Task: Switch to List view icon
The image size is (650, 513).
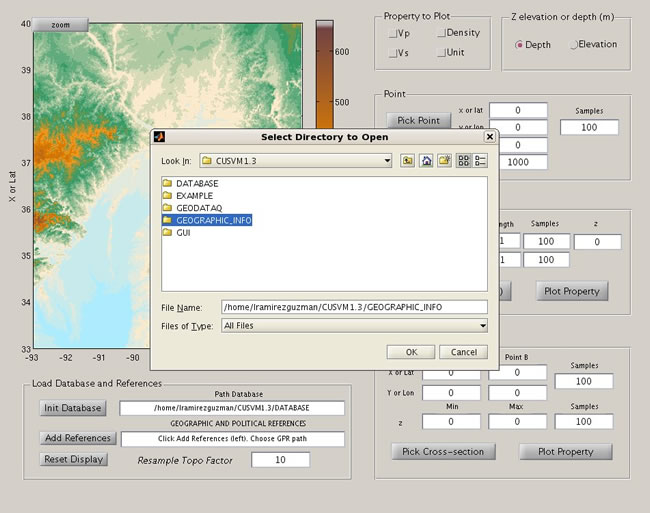Action: pos(463,160)
